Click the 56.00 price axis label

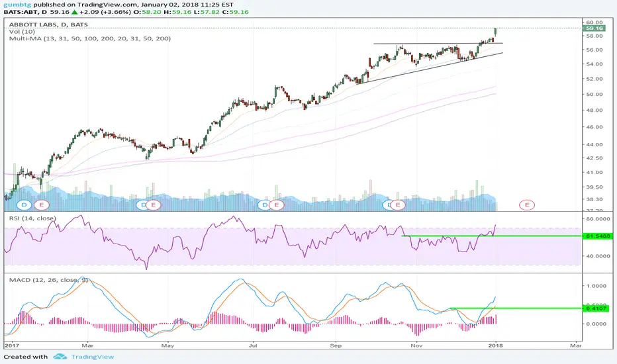click(594, 50)
